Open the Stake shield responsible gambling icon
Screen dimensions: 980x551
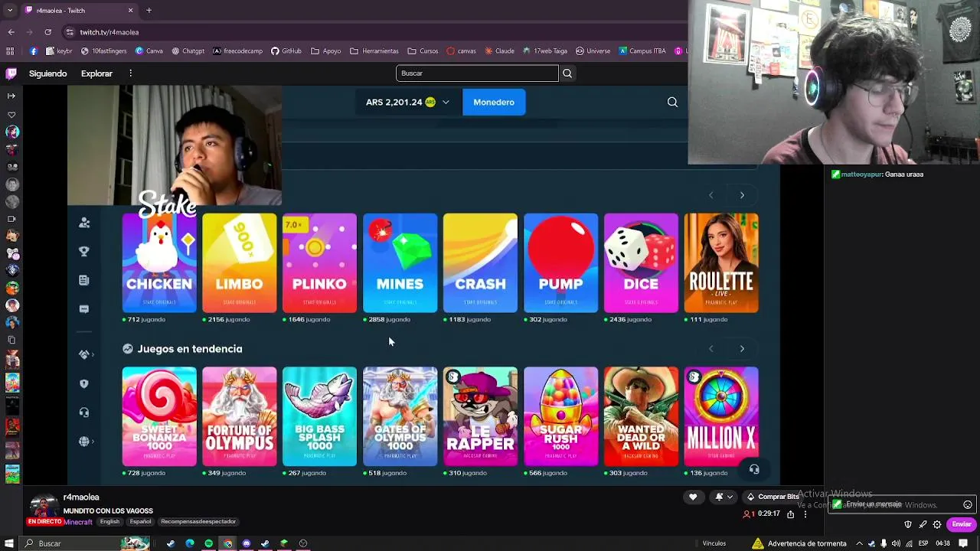click(84, 383)
